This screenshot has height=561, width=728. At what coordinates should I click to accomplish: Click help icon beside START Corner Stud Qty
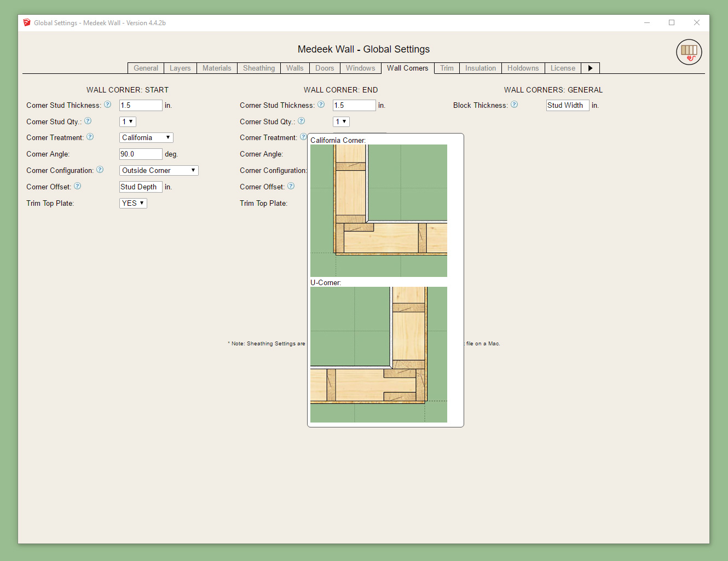pyautogui.click(x=88, y=121)
